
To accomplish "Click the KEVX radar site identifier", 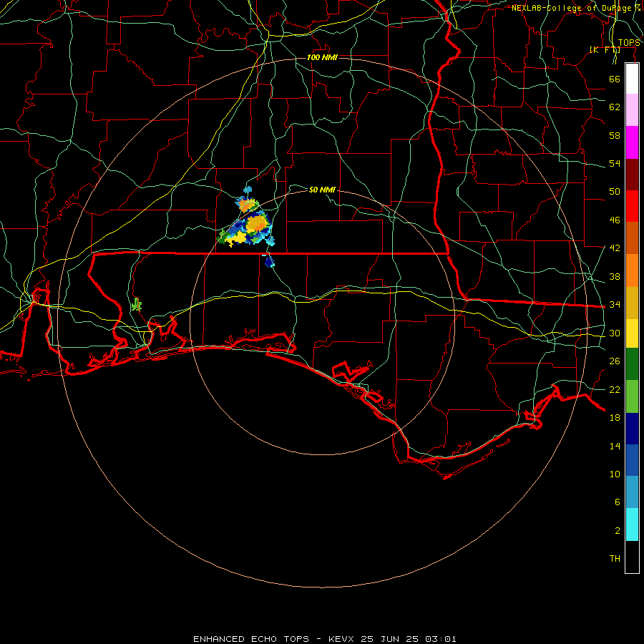I will (341, 639).
